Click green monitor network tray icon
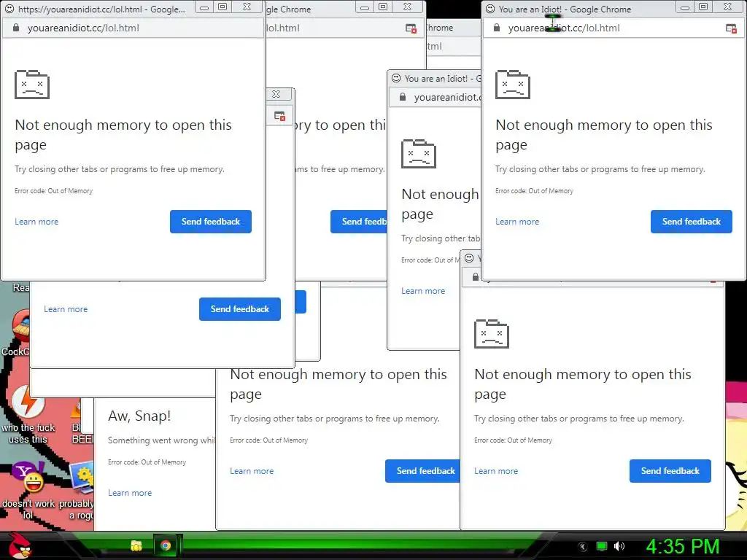Viewport: 747px width, 560px height. (x=602, y=546)
